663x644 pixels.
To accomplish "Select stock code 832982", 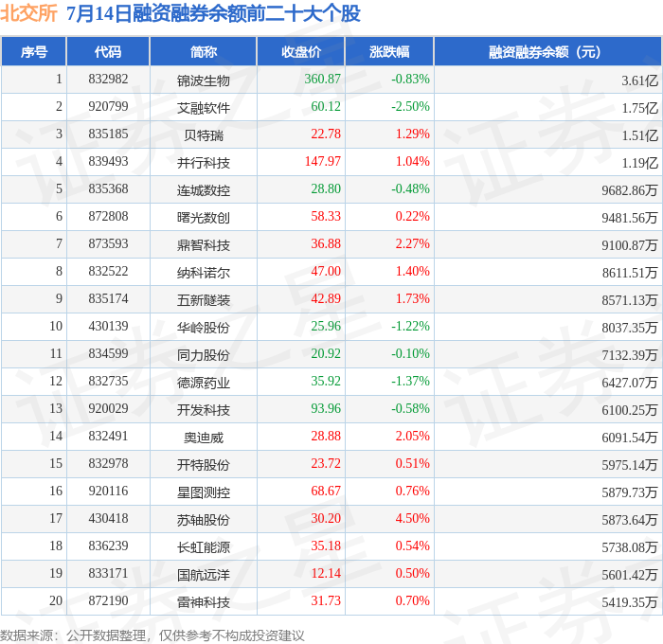I will (x=108, y=79).
